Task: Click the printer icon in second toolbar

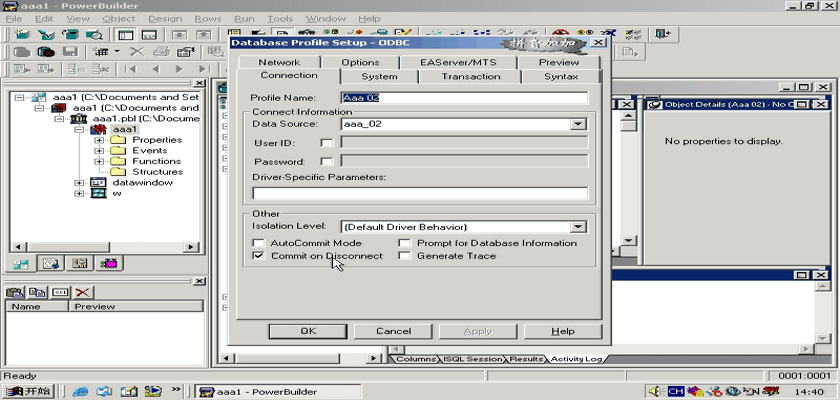Action: (161, 52)
